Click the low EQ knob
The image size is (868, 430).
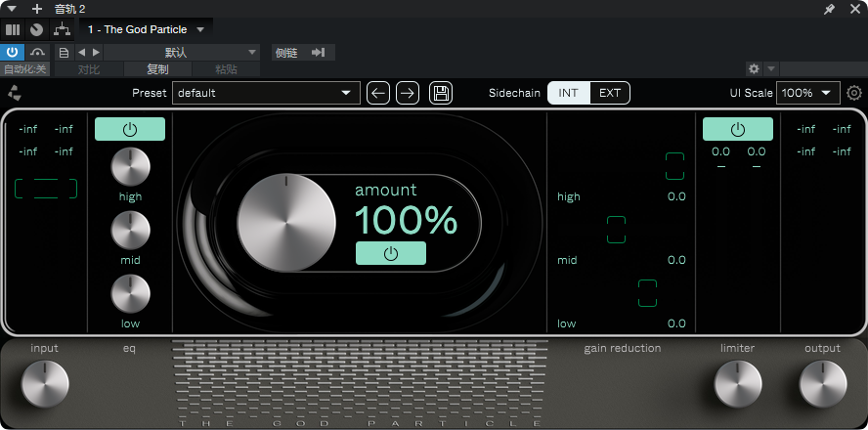(131, 294)
